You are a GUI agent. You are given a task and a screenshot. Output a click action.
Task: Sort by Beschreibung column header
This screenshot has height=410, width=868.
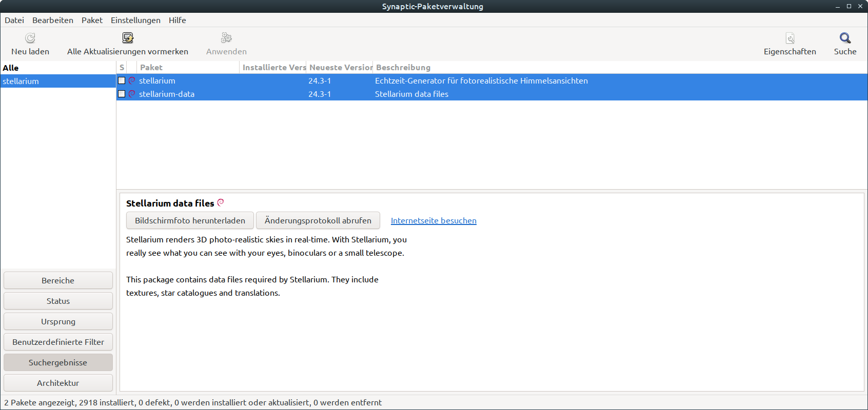620,67
